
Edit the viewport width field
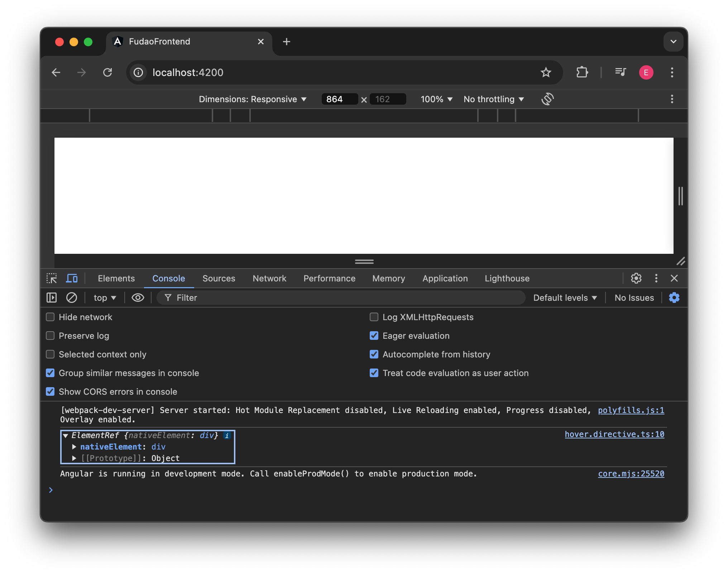coord(339,99)
